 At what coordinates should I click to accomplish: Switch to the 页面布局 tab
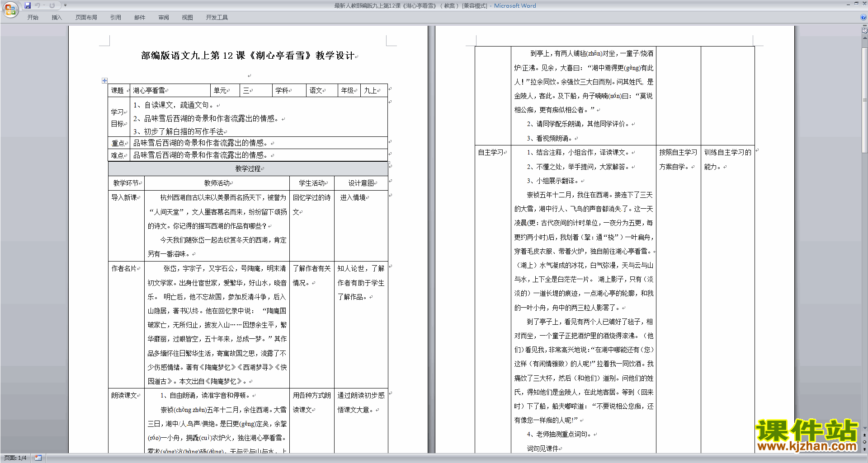tap(86, 18)
